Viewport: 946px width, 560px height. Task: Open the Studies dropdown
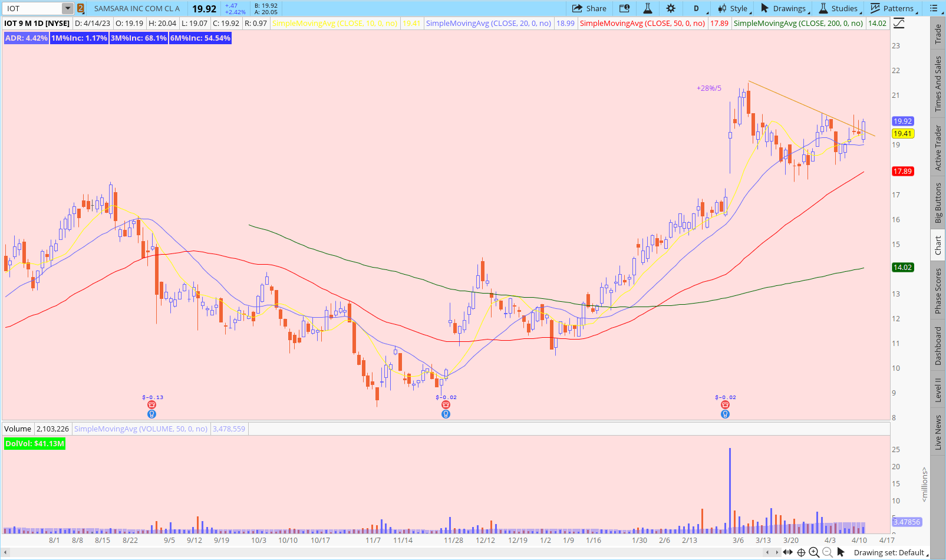click(x=840, y=8)
